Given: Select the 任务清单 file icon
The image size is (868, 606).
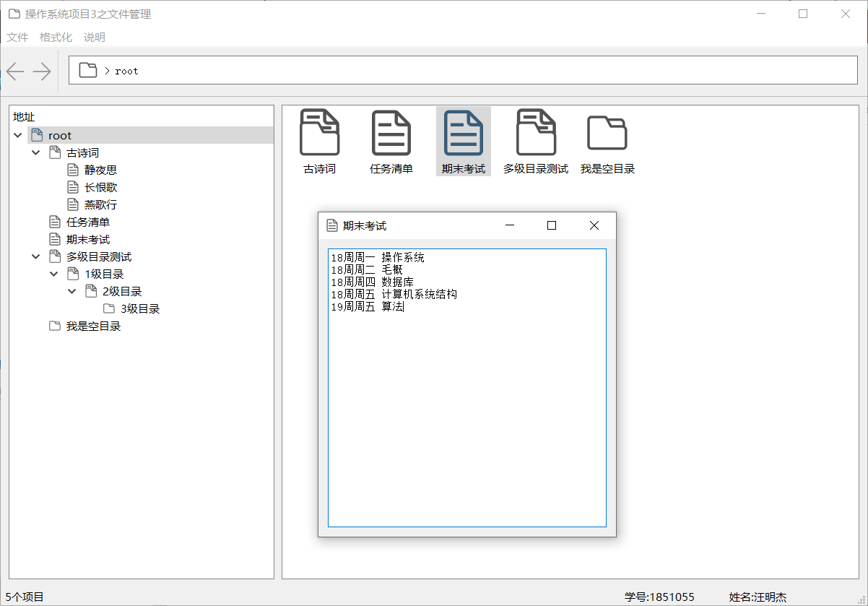Looking at the screenshot, I should (x=391, y=132).
